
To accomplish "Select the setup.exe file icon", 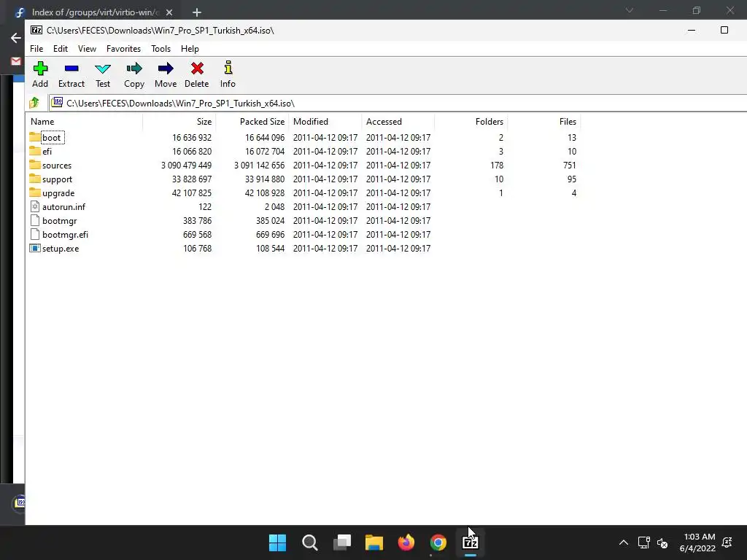I will 35,248.
